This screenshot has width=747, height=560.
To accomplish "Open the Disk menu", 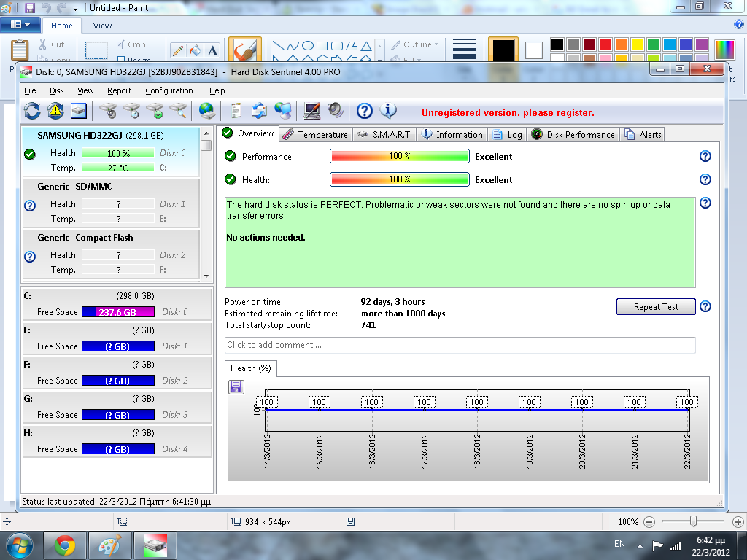I will (x=57, y=90).
